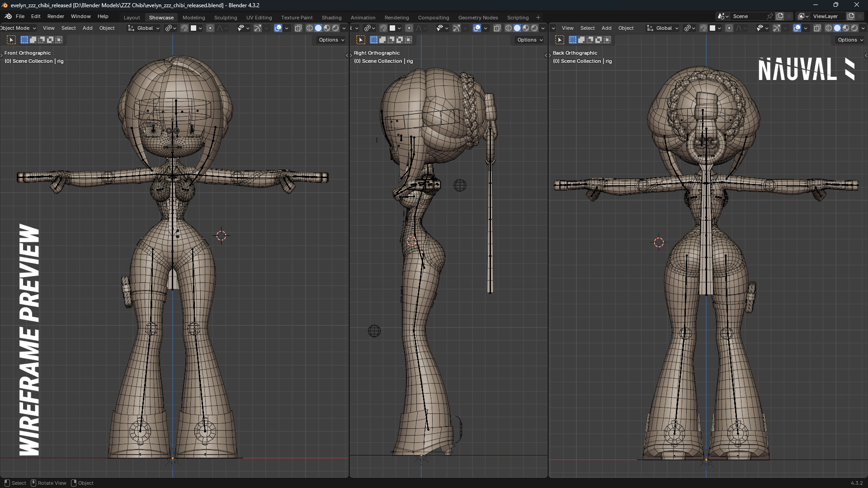Open Global orientation dropdown in Back view
Screen dimensions: 868x488
click(x=663, y=28)
